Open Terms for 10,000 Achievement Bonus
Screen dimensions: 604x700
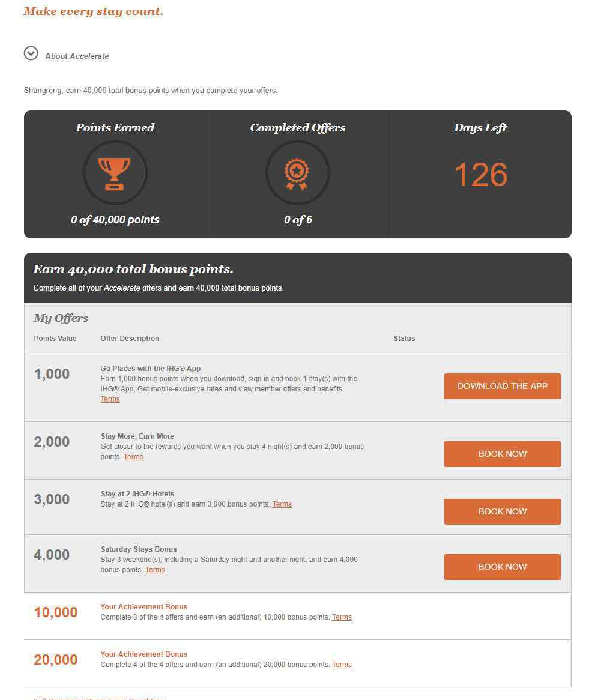point(342,617)
